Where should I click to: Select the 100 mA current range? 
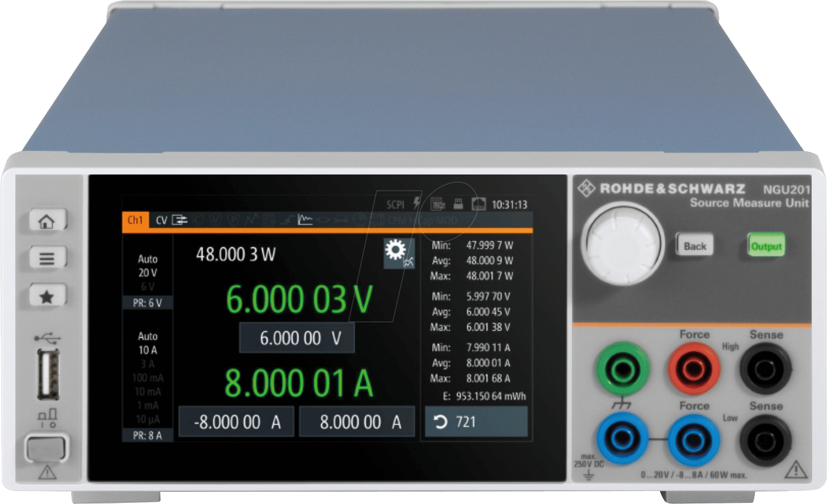pyautogui.click(x=148, y=377)
